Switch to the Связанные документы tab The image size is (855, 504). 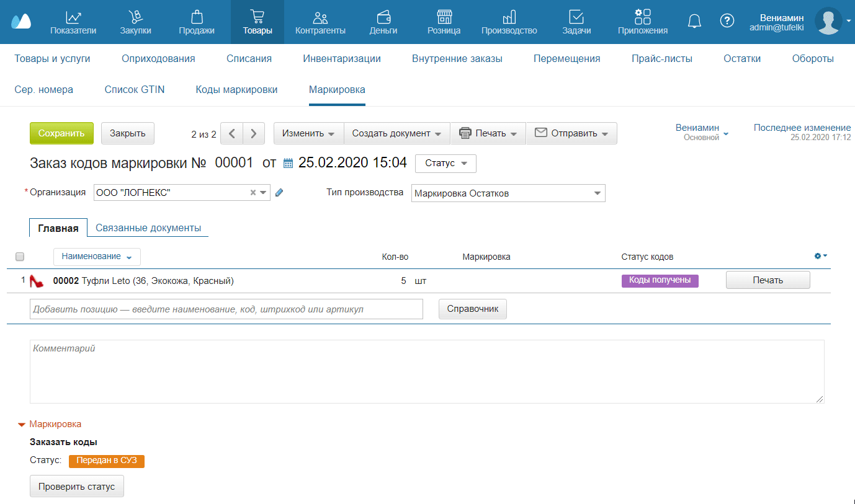[x=148, y=228]
